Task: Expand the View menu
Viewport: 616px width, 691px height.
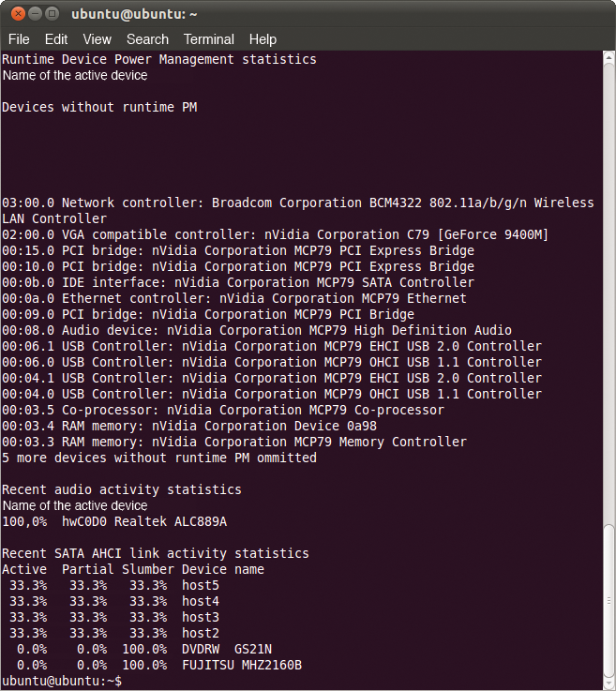Action: click(97, 39)
